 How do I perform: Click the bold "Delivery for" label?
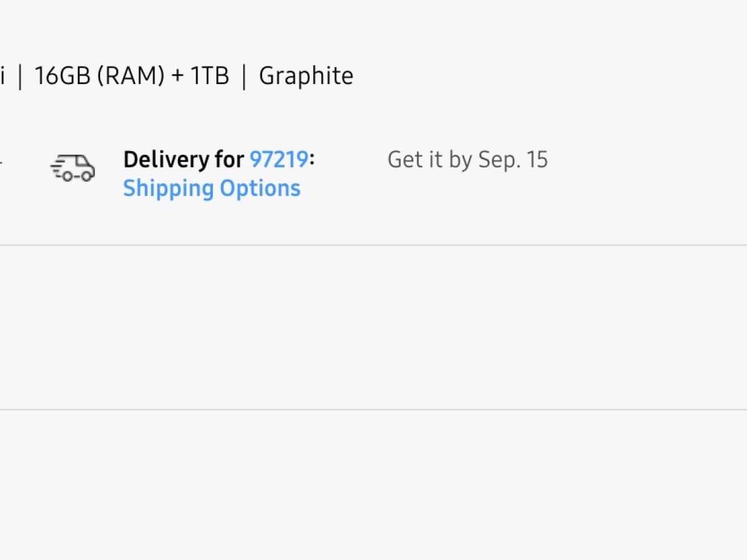tap(184, 160)
